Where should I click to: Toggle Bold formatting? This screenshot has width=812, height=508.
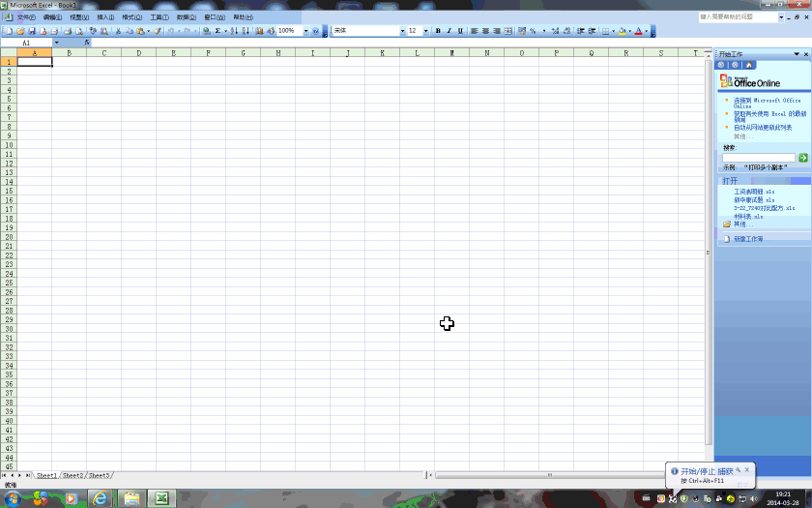pos(438,31)
